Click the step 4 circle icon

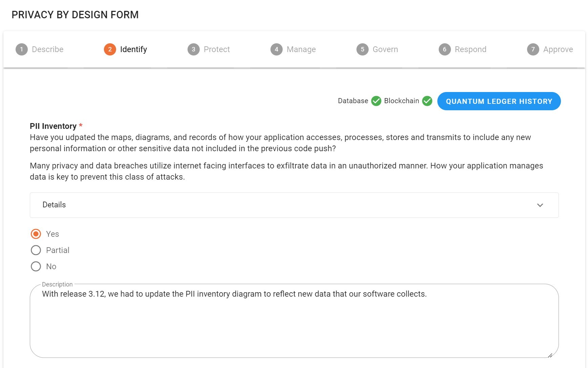coord(277,49)
